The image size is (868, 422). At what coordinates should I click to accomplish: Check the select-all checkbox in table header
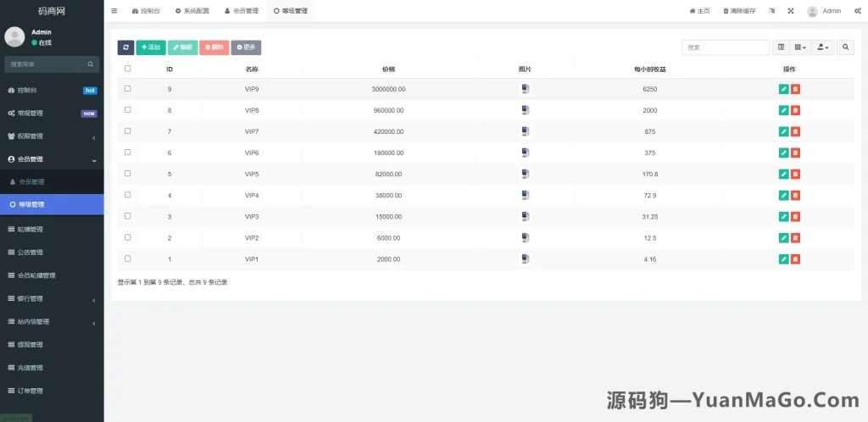[x=128, y=69]
